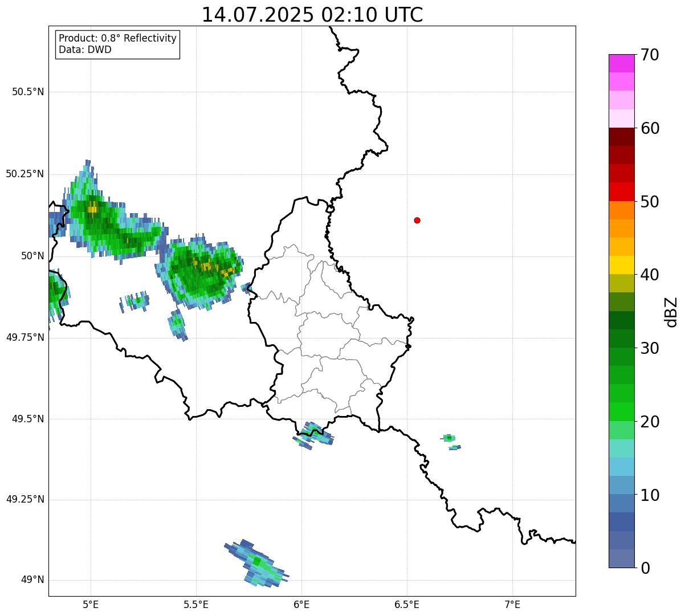Image resolution: width=685 pixels, height=616 pixels.
Task: Click the Product: 0.8° Reflectivity label
Action: point(118,38)
